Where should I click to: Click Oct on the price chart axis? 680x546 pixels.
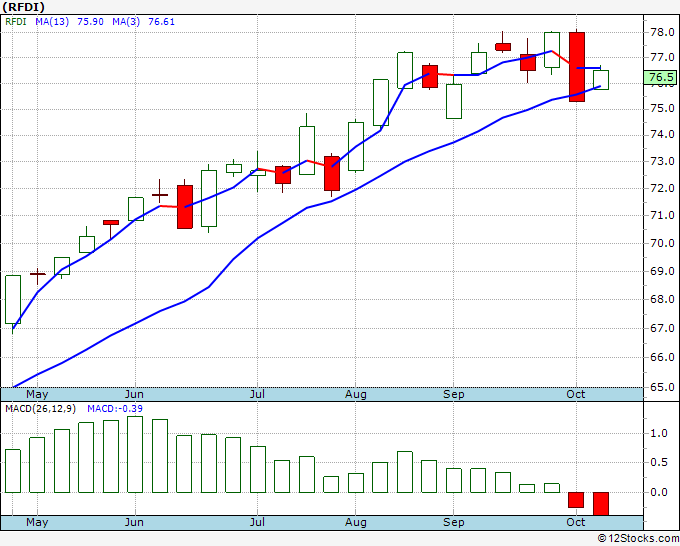[575, 395]
